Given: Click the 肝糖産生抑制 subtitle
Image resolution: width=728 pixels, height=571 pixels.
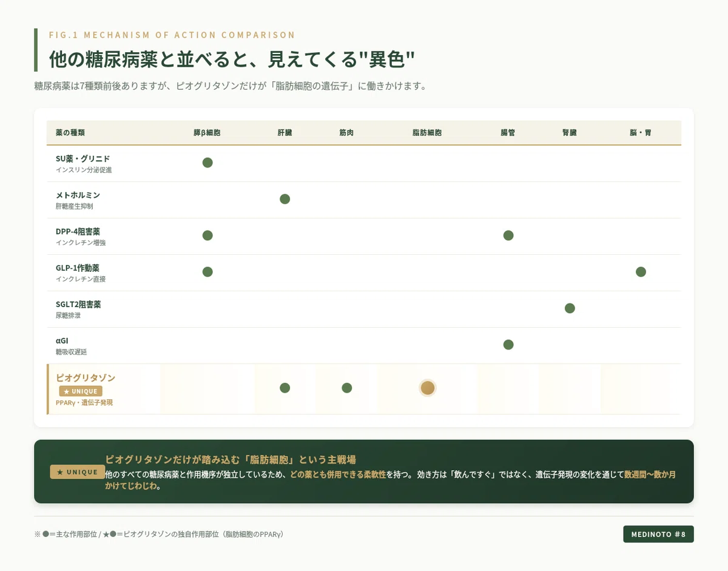Looking at the screenshot, I should pos(74,206).
